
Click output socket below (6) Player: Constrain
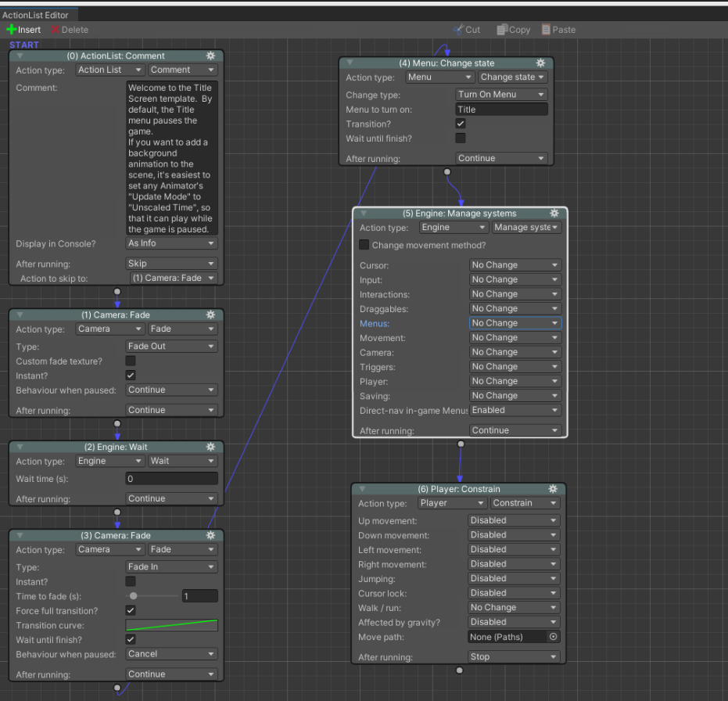click(459, 670)
